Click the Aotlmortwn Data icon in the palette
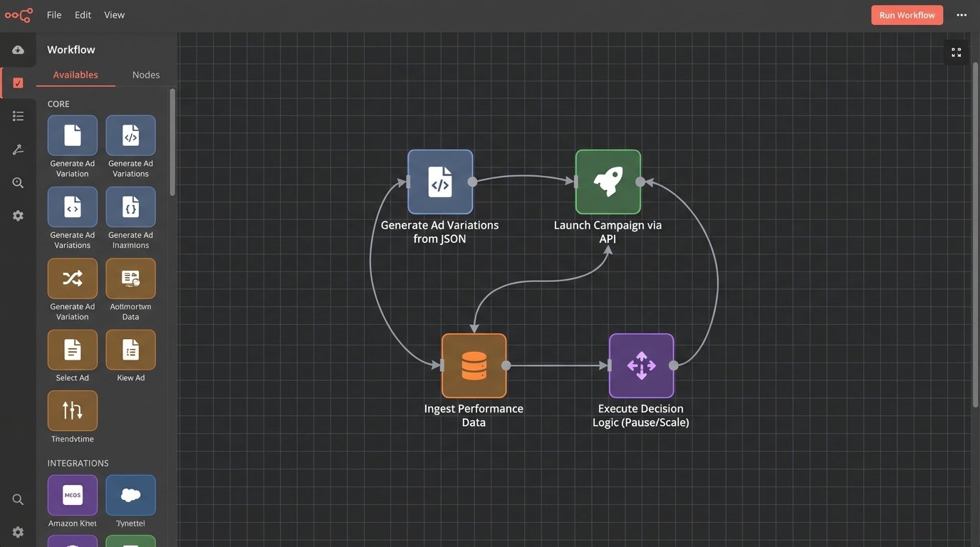Image resolution: width=980 pixels, height=547 pixels. point(130,278)
